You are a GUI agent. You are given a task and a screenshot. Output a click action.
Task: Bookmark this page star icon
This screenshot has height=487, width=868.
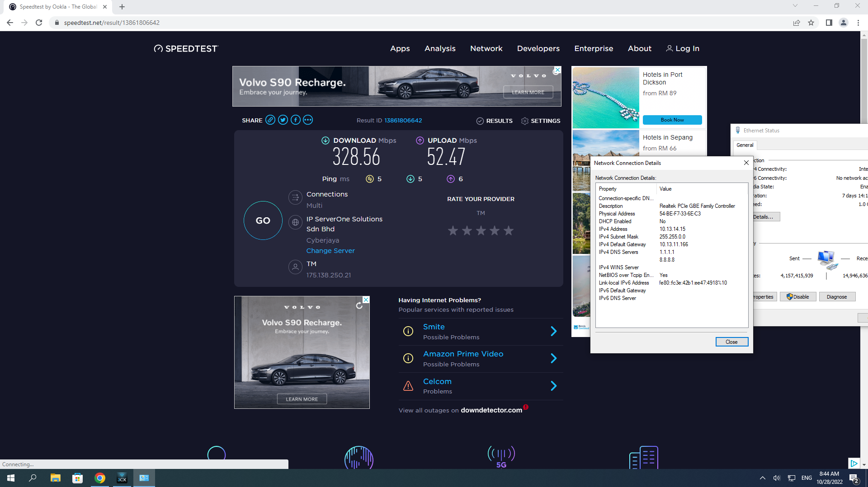pyautogui.click(x=811, y=23)
